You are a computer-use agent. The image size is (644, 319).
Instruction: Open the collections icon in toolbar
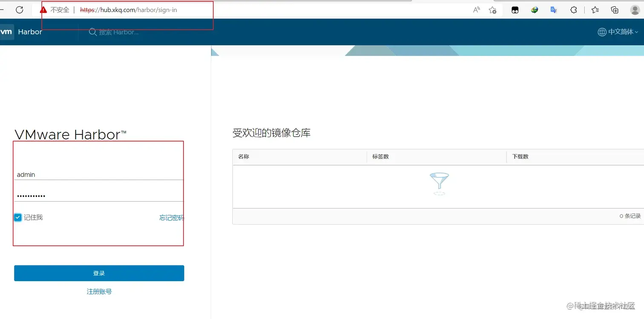pos(615,10)
